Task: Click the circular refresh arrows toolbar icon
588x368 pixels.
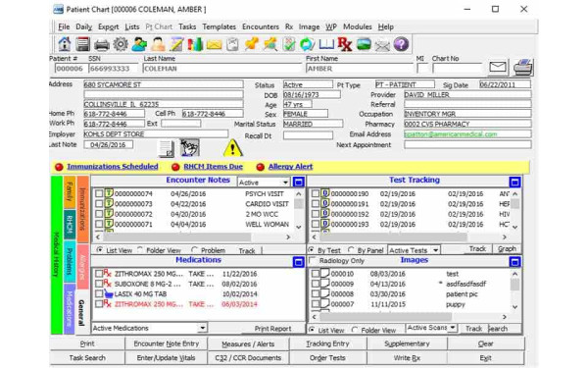Action: (x=307, y=44)
